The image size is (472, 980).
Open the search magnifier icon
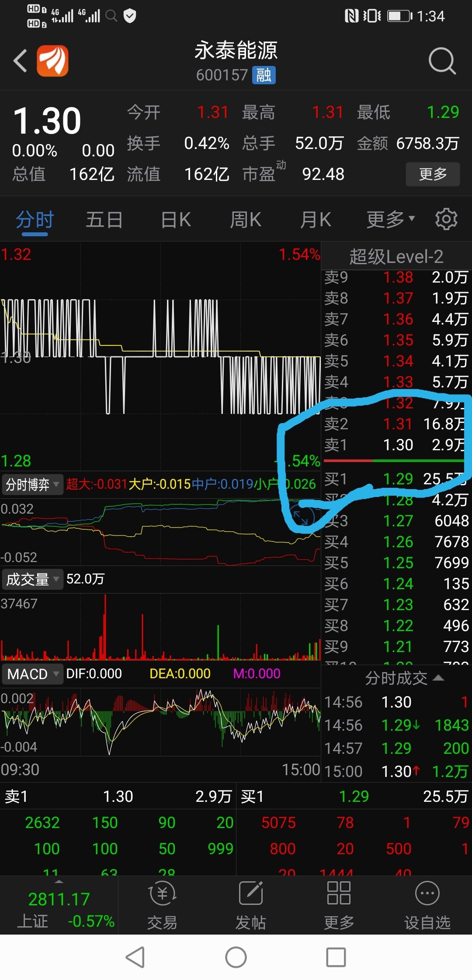tap(442, 61)
